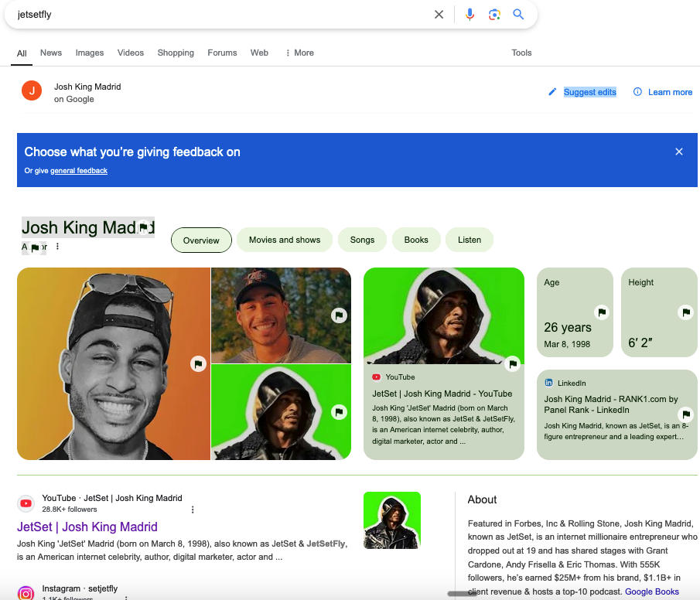
Task: Click the About heading
Action: (x=482, y=499)
